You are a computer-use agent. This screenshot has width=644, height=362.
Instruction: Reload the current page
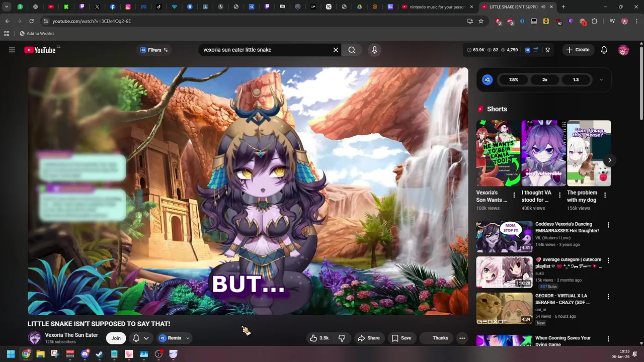31,21
